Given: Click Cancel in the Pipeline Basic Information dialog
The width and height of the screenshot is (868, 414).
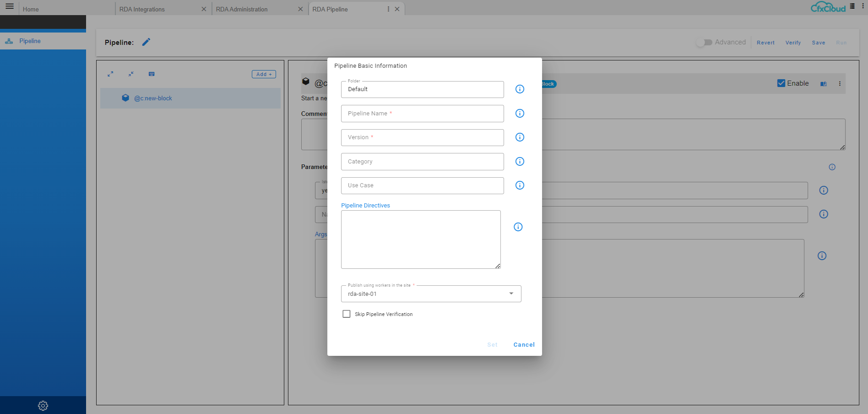Looking at the screenshot, I should [x=524, y=344].
